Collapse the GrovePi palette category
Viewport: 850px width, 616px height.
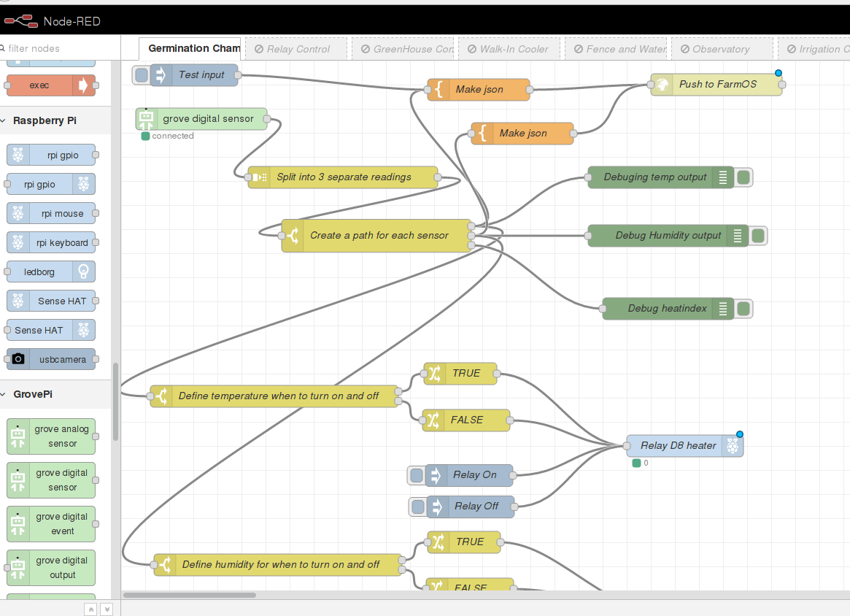(x=33, y=394)
